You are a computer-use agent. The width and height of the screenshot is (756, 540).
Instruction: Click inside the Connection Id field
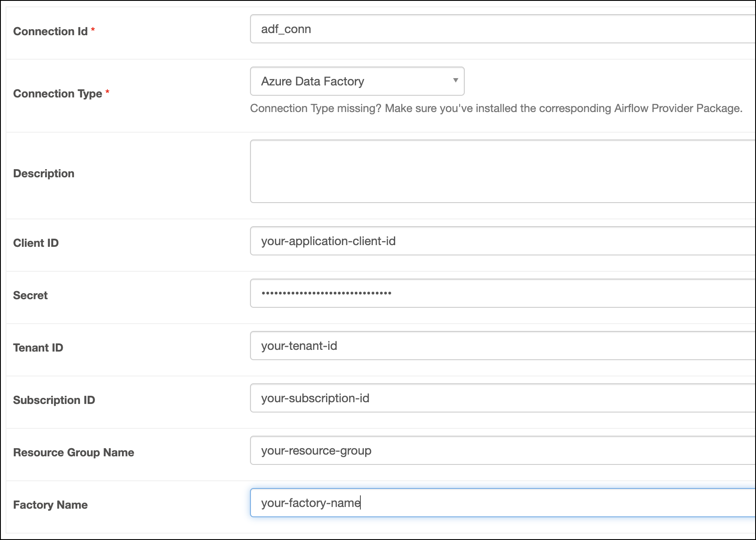point(430,29)
